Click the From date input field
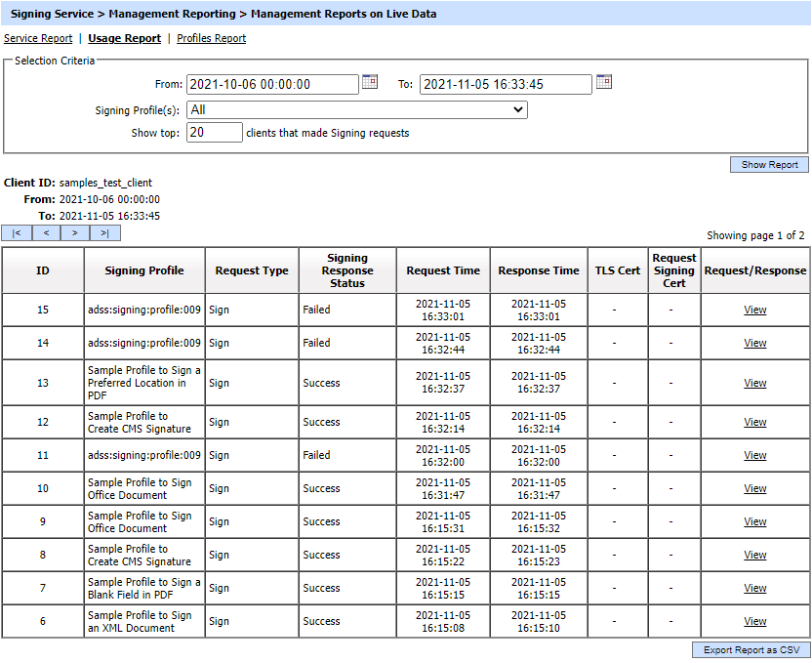 coord(272,85)
